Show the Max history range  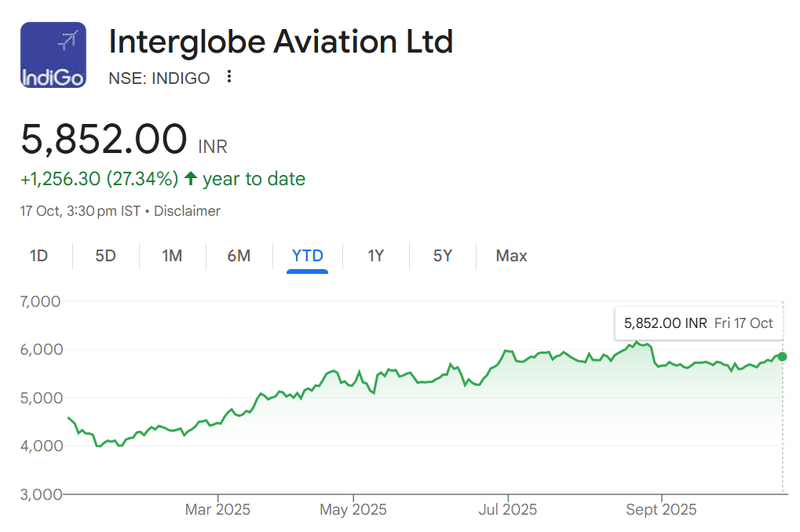[x=511, y=256]
